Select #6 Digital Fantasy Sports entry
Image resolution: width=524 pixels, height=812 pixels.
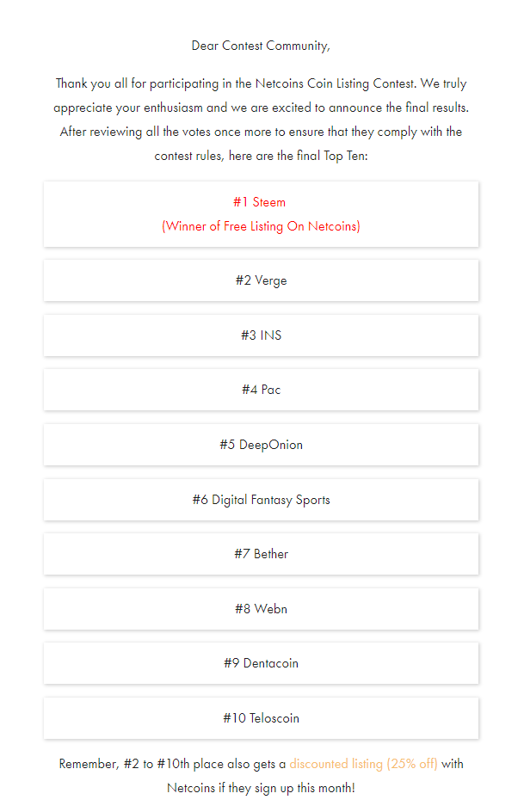point(261,499)
